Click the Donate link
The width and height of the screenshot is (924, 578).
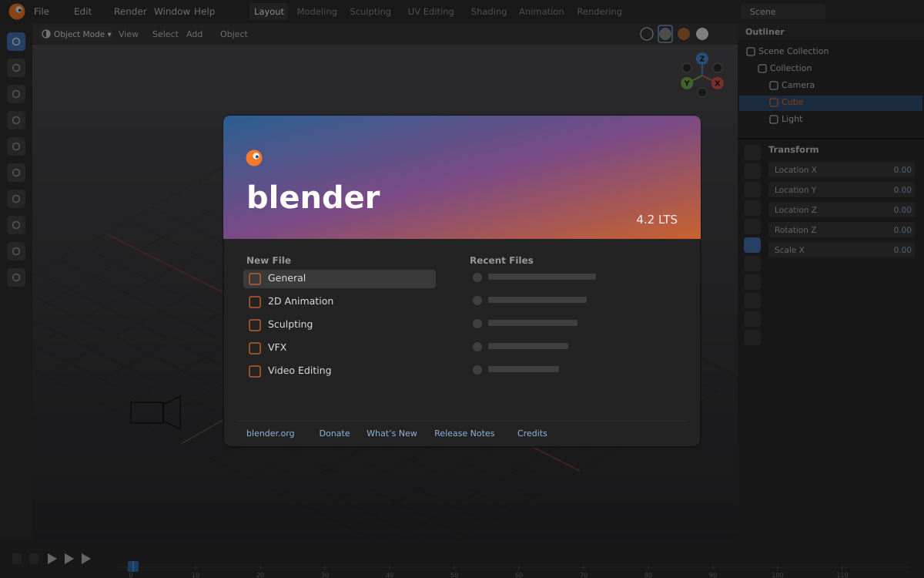pyautogui.click(x=334, y=433)
